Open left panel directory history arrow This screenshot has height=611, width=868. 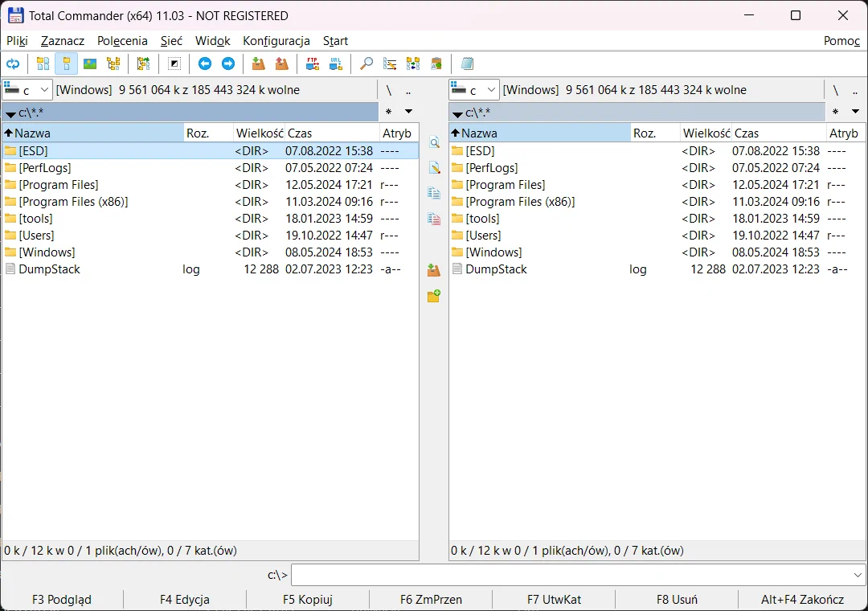coord(408,111)
